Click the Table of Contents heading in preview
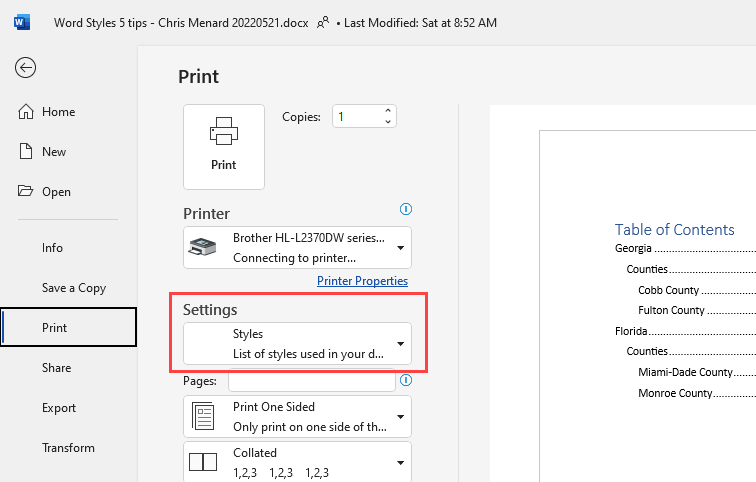 pos(674,229)
